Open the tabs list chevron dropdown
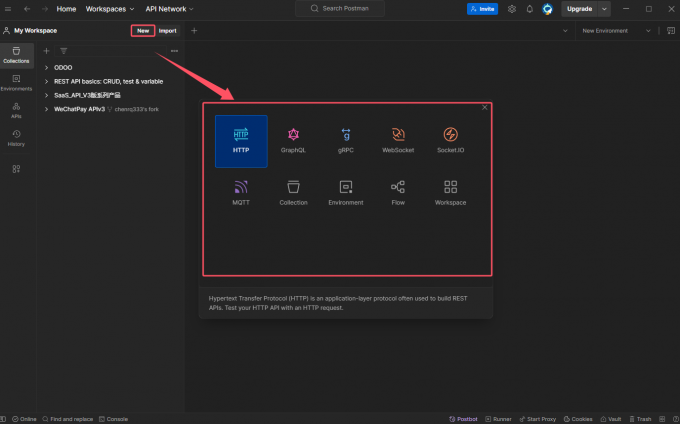680x424 pixels. 565,31
